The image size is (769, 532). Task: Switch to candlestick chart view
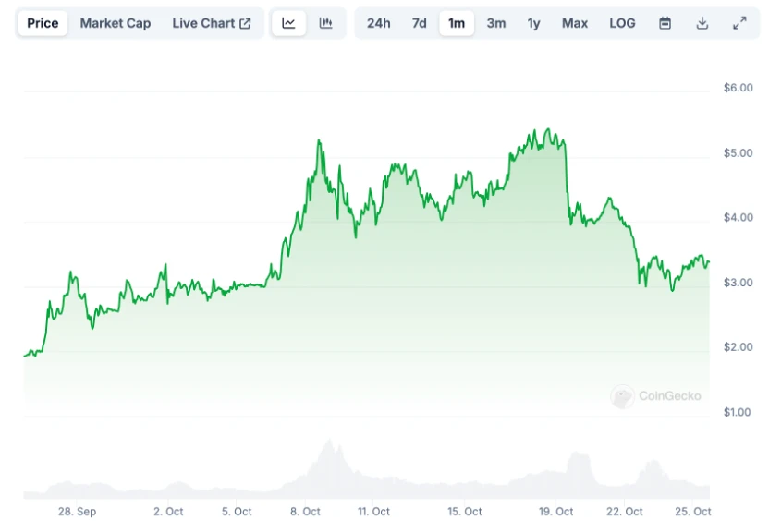(326, 23)
